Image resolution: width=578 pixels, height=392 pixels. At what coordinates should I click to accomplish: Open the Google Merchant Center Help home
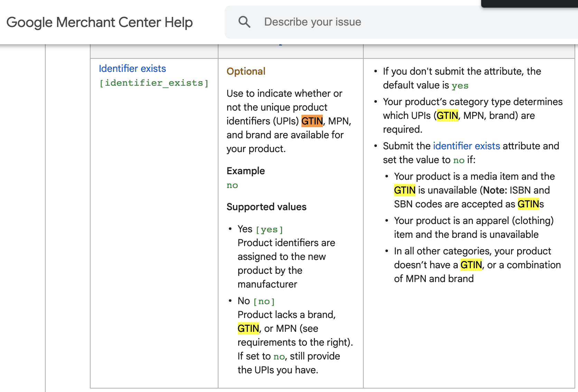pos(100,22)
